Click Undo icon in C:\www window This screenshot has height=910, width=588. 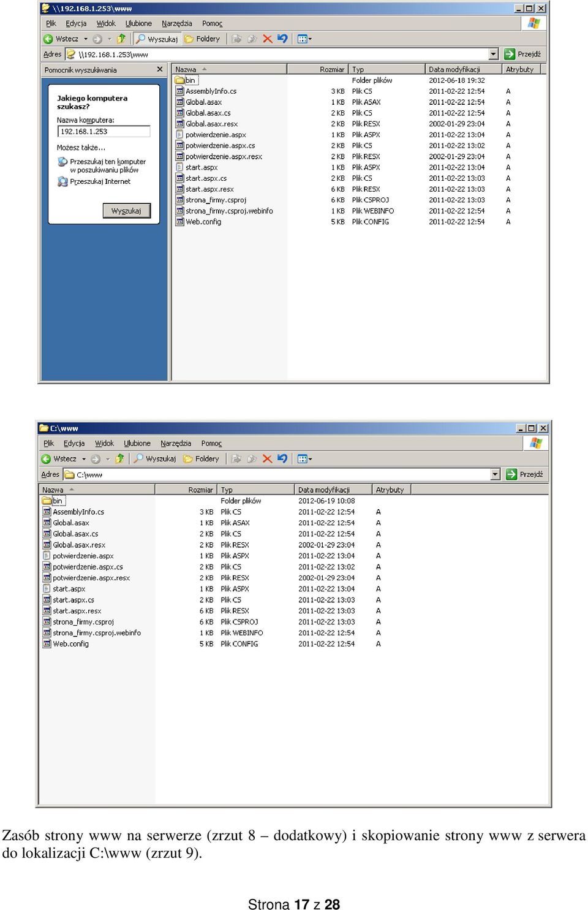(282, 458)
